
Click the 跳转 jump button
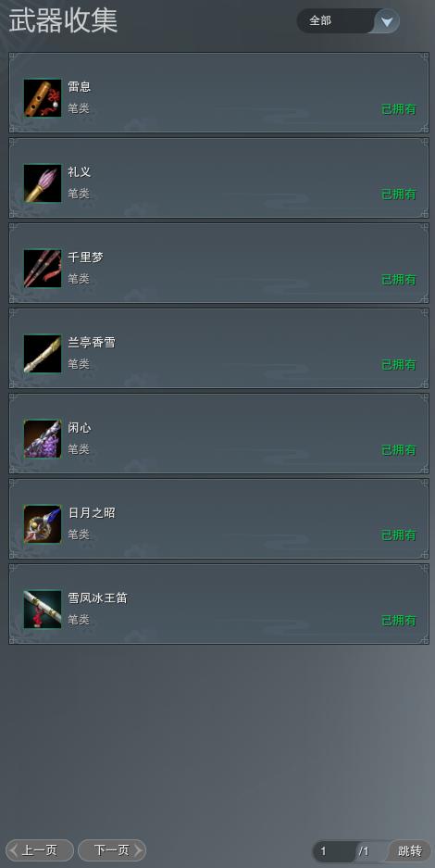[x=410, y=850]
